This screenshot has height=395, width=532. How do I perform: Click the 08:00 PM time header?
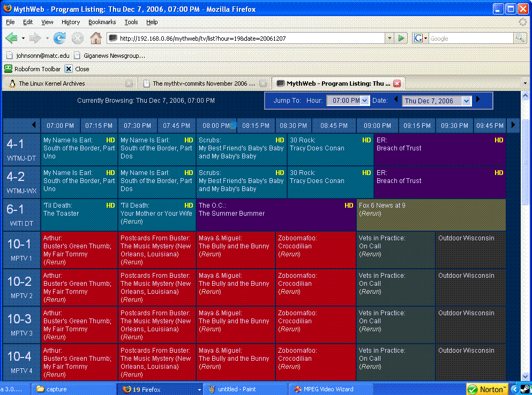tap(216, 126)
